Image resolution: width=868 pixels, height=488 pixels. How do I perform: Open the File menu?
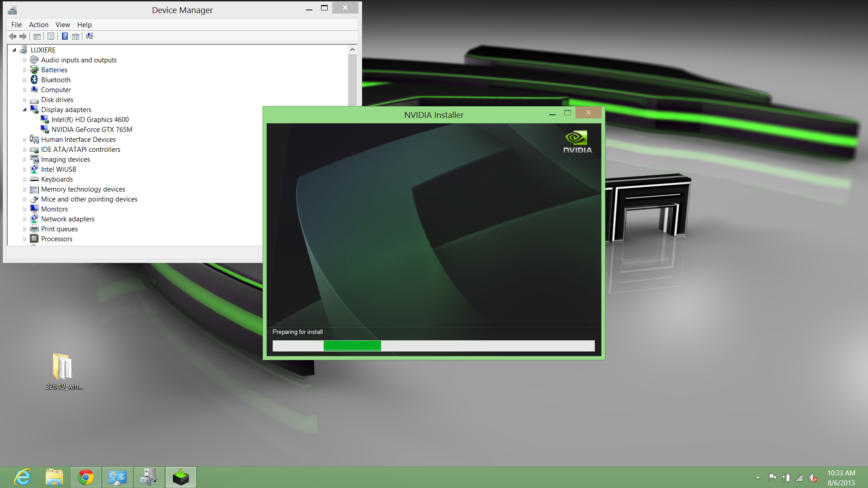pos(16,25)
